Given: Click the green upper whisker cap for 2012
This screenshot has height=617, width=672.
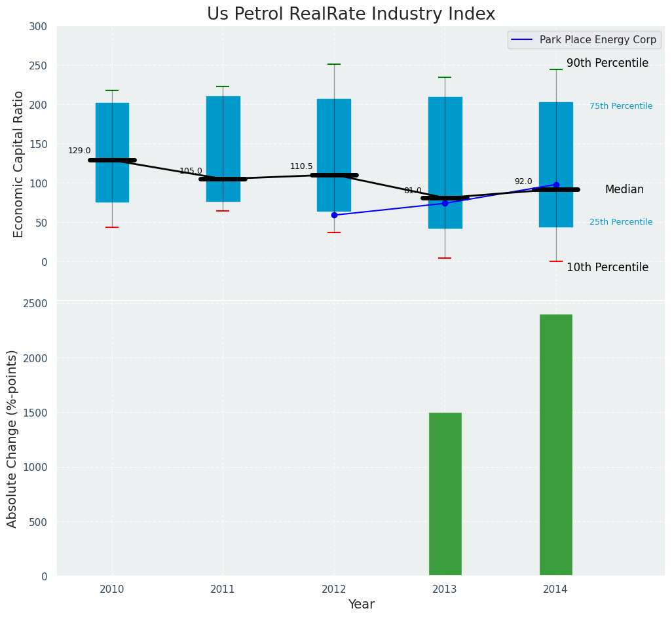Looking at the screenshot, I should point(334,64).
